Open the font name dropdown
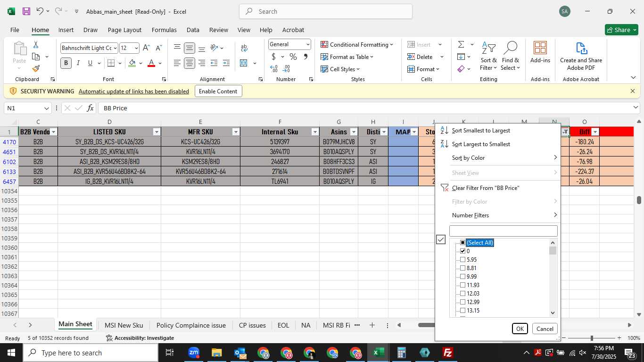This screenshot has width=644, height=362. click(x=115, y=48)
